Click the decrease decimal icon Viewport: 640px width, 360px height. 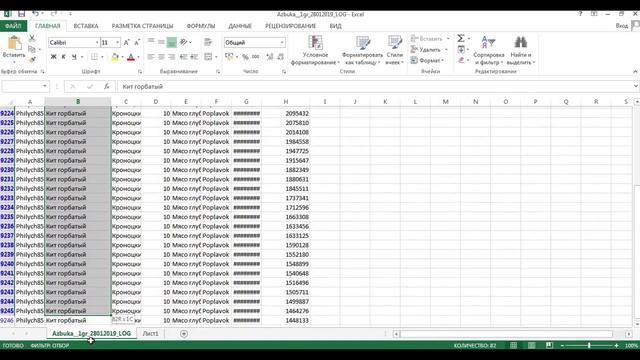(280, 57)
